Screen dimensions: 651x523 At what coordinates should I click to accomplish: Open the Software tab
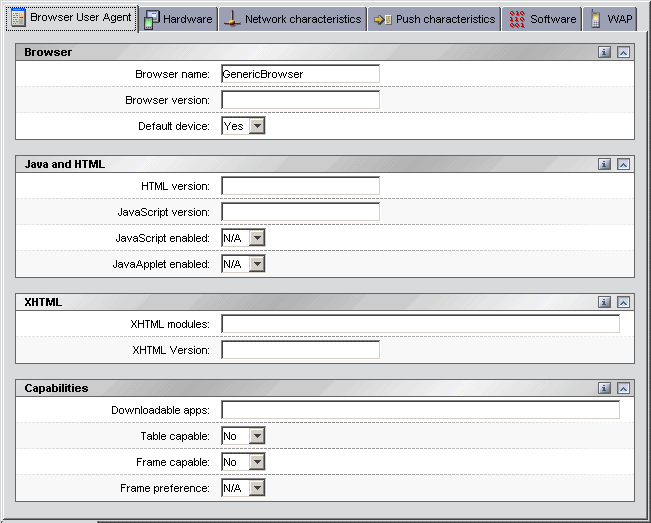[542, 19]
